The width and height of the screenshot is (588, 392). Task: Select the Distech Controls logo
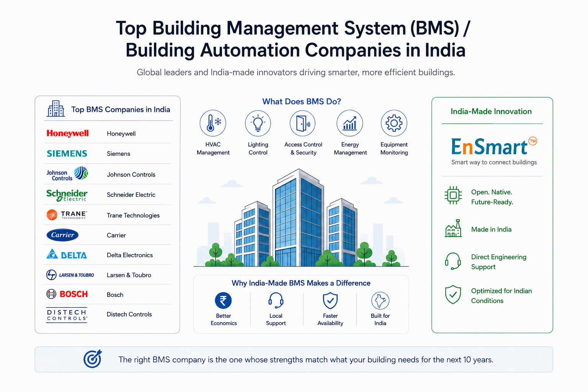click(67, 315)
